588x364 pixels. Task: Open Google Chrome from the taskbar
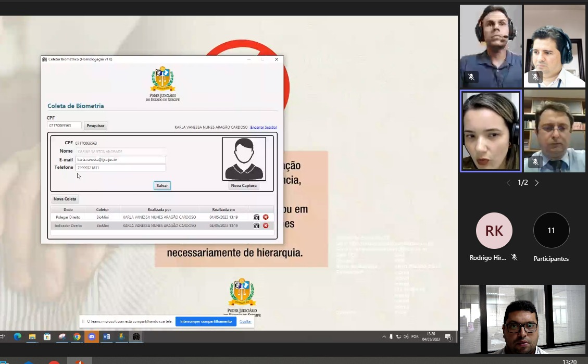tap(77, 337)
